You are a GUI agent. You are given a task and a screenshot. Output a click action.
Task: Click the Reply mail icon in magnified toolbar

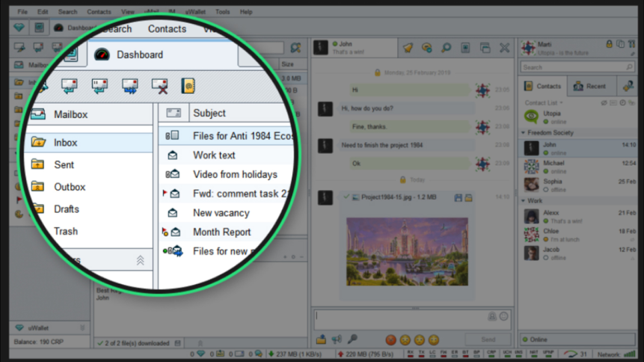pyautogui.click(x=70, y=86)
